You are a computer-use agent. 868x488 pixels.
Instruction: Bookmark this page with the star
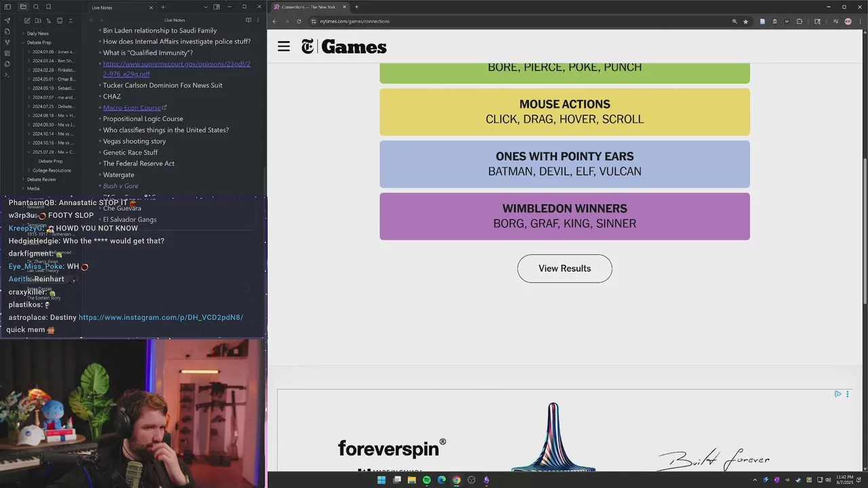click(x=746, y=21)
